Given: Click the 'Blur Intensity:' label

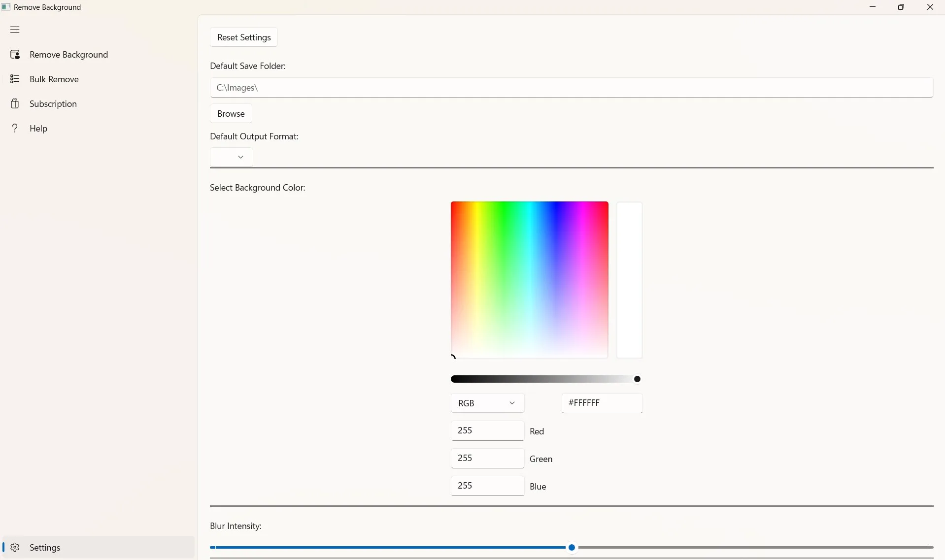Looking at the screenshot, I should [x=236, y=526].
